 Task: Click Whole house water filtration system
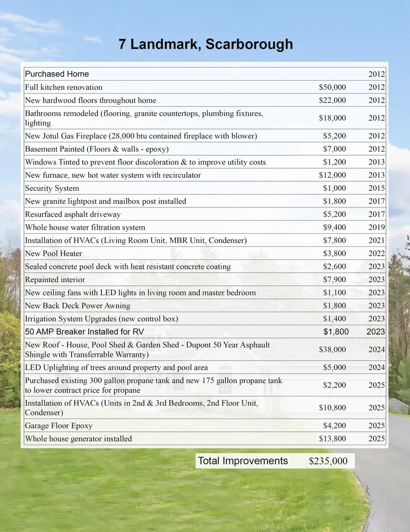tap(85, 228)
